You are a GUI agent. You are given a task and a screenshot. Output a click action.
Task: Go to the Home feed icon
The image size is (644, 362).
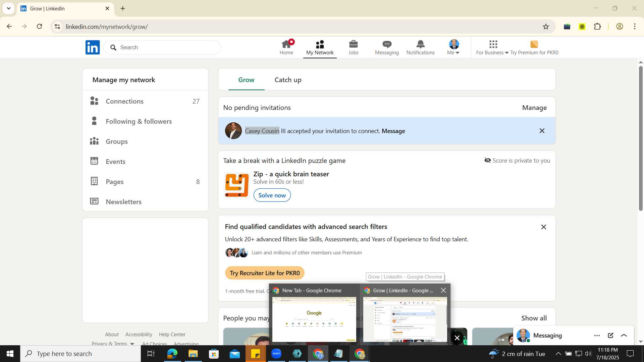pos(286,47)
